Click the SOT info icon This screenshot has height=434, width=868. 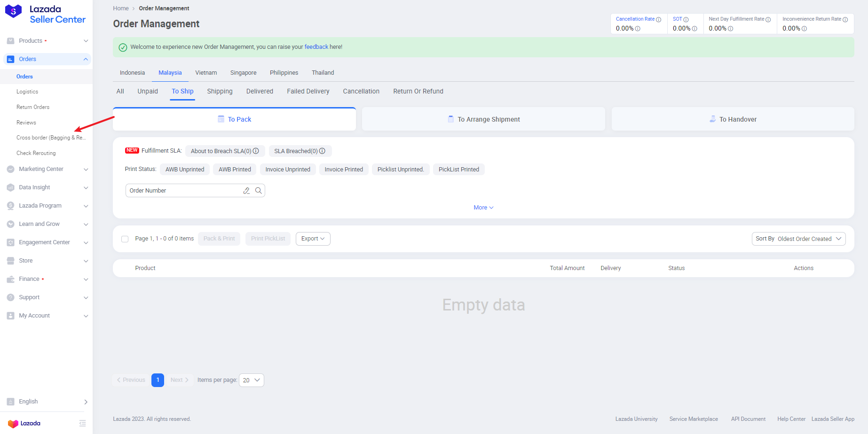[686, 19]
